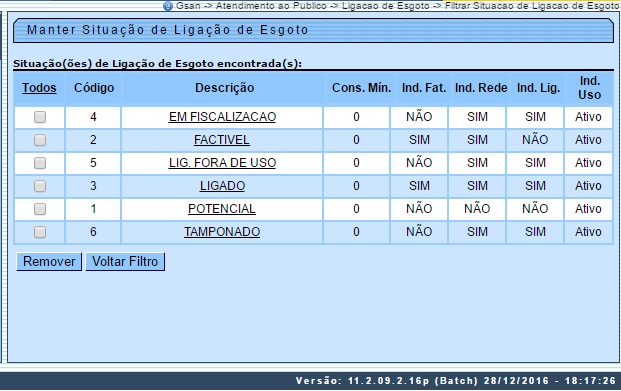Click the Situação(ões) de Ligação de Esgoto encontrada(s) label
This screenshot has height=391, width=621.
[x=158, y=64]
